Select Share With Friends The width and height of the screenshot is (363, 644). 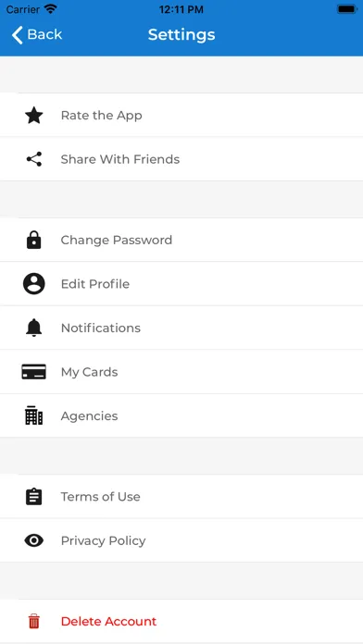(x=181, y=159)
